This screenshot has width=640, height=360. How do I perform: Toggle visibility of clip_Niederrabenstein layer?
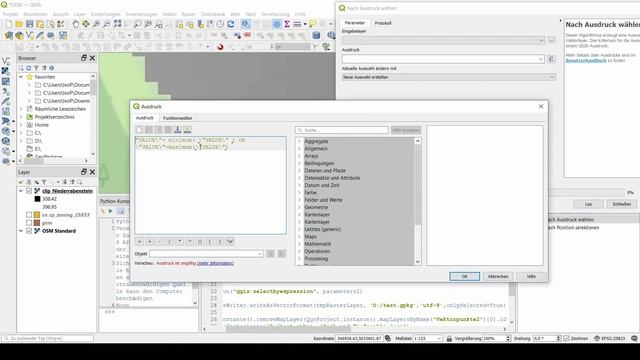(x=29, y=191)
